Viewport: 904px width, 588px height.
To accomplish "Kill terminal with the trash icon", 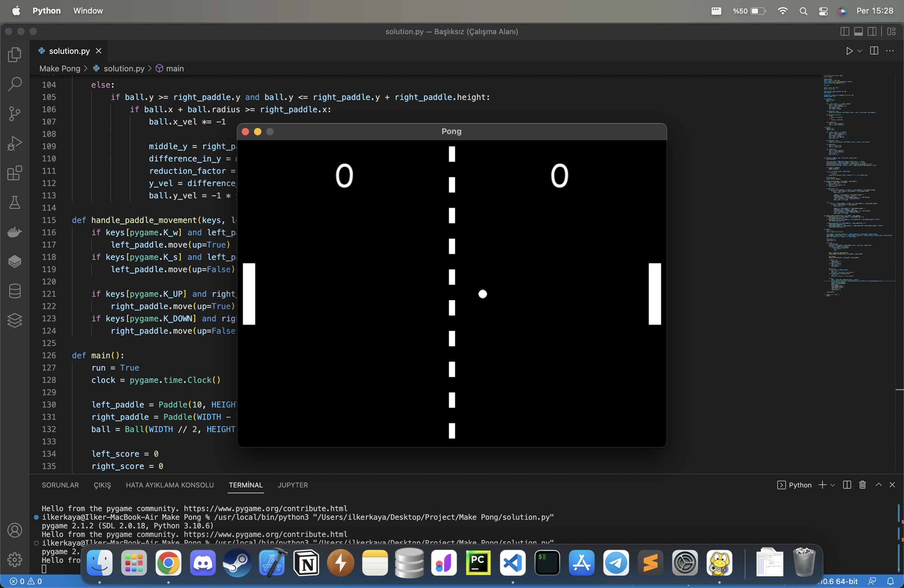I will pyautogui.click(x=862, y=485).
